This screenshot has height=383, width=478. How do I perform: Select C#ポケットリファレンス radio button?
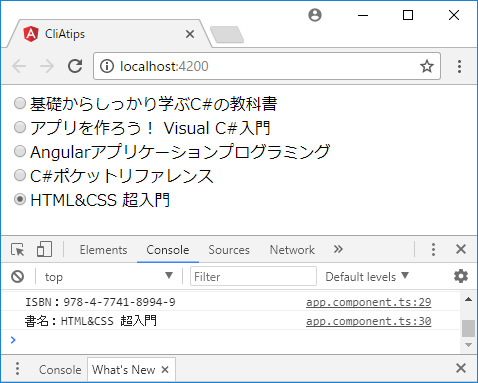pyautogui.click(x=20, y=175)
